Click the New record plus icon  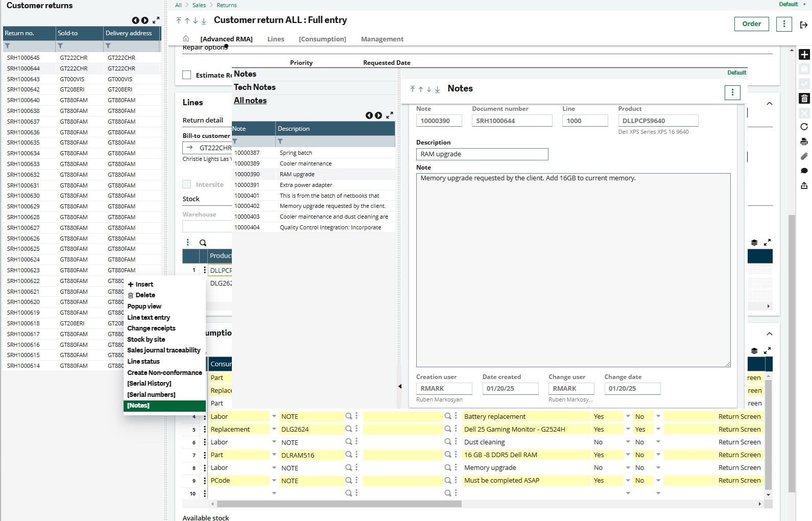[804, 55]
